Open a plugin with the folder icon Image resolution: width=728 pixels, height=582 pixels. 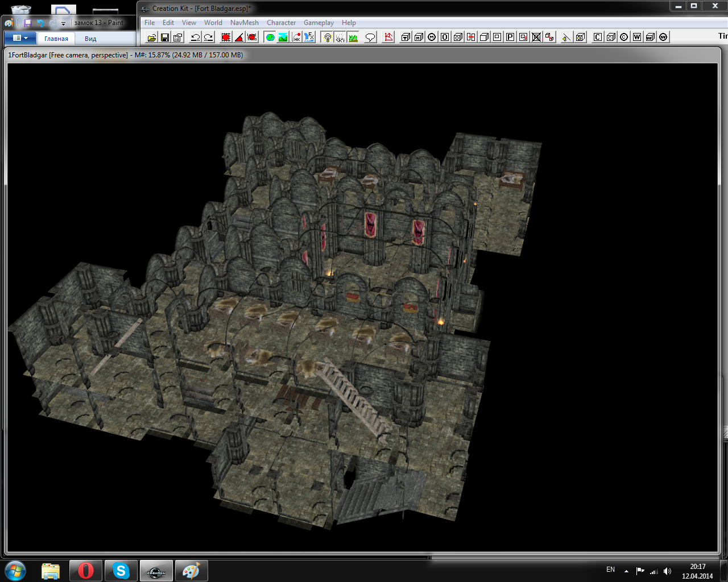point(152,37)
